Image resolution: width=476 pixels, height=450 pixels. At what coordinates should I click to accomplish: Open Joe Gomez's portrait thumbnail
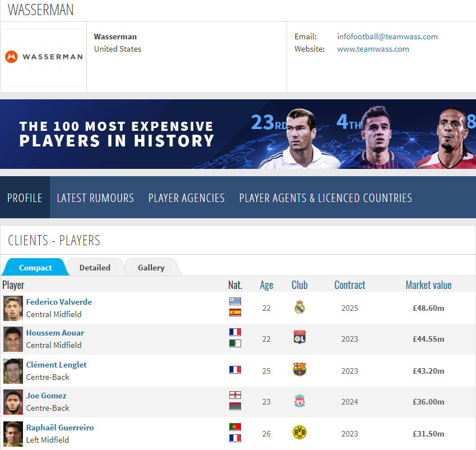(13, 402)
